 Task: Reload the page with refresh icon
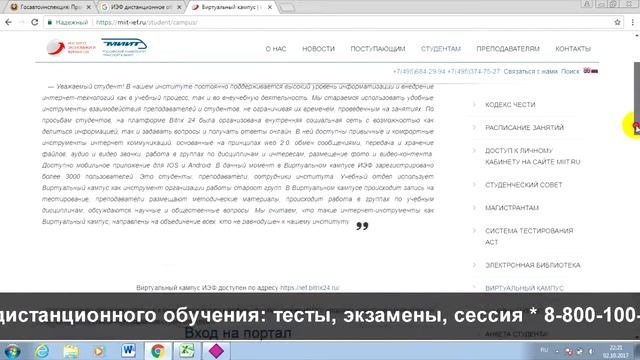coord(35,22)
